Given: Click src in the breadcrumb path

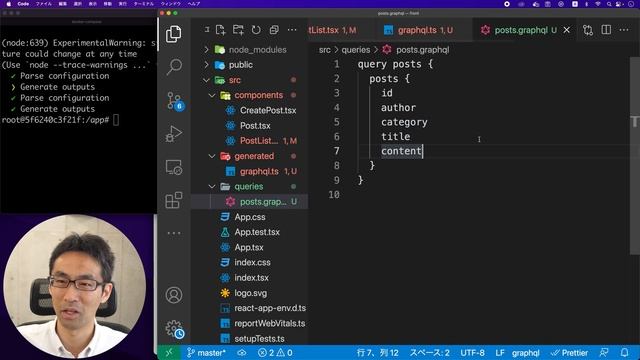Looking at the screenshot, I should pyautogui.click(x=324, y=50).
